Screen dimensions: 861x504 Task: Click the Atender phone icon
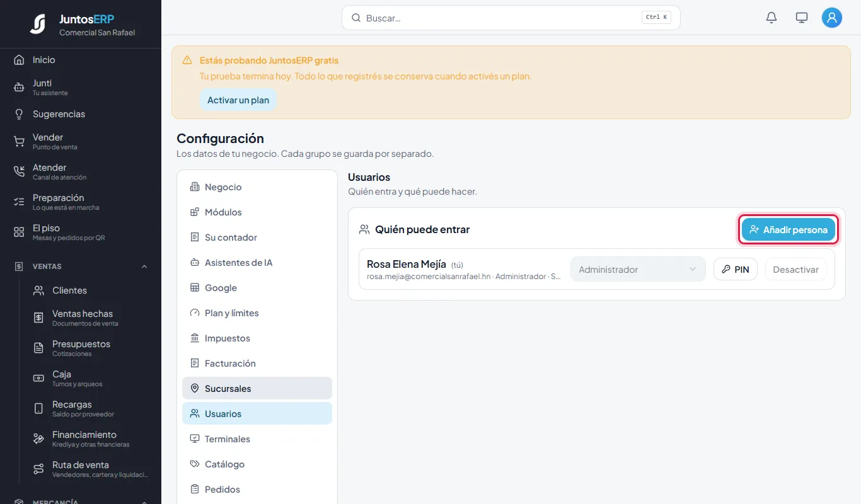(x=19, y=172)
